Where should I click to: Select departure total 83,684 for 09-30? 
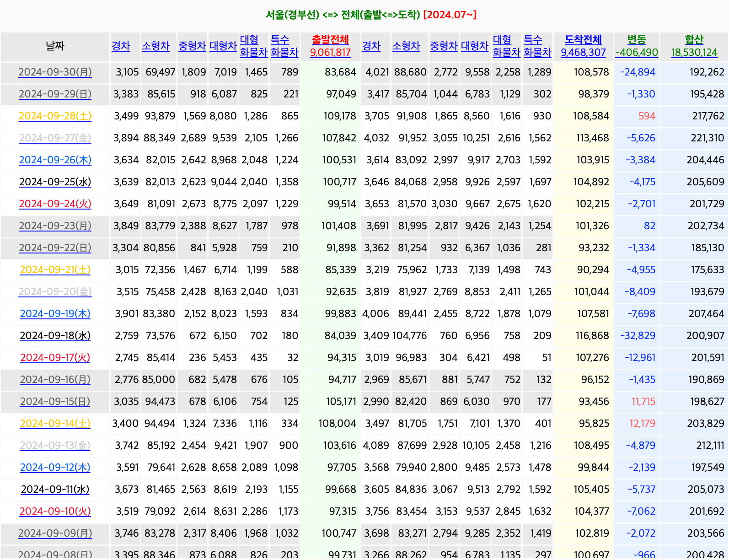click(x=340, y=72)
